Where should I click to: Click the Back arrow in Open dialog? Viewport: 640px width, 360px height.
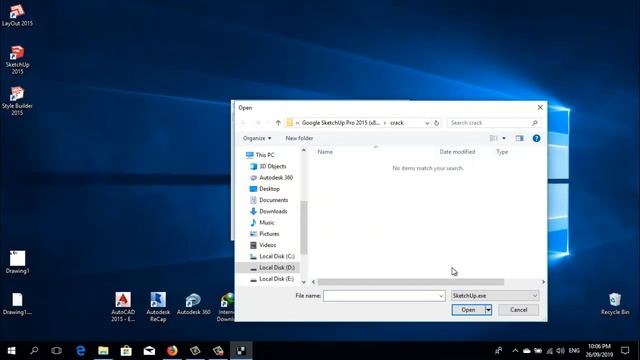point(244,122)
